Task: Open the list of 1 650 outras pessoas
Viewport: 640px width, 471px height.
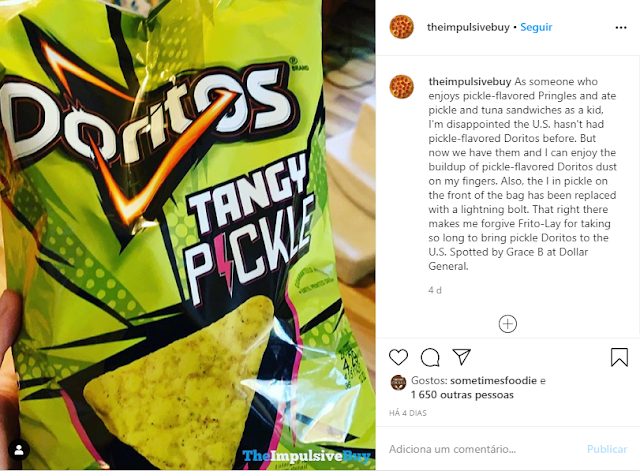Action: [462, 395]
